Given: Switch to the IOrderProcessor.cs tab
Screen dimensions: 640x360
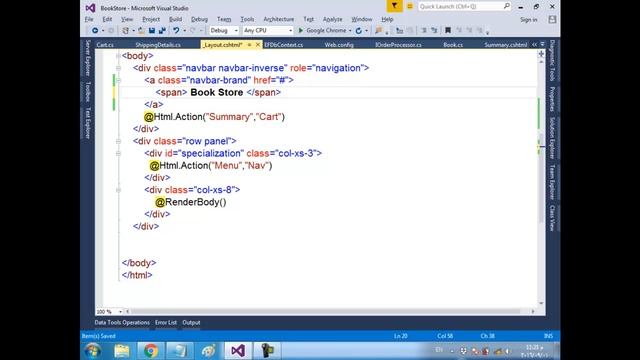Looking at the screenshot, I should tap(398, 45).
